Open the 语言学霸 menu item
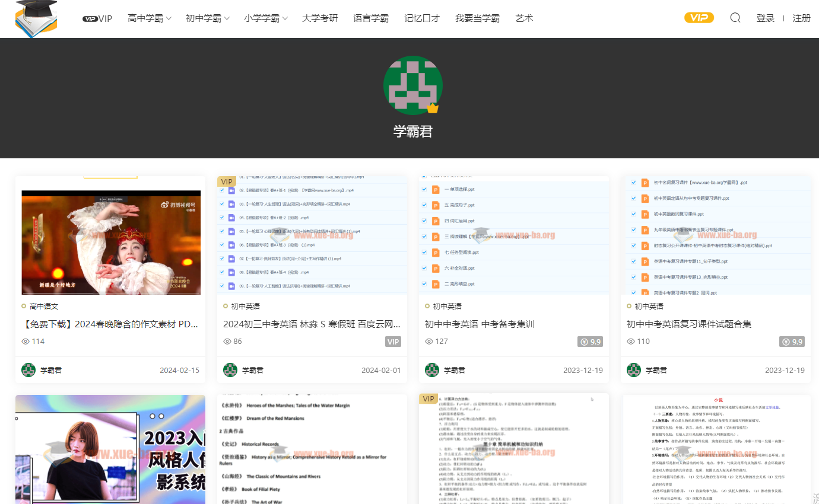 pyautogui.click(x=371, y=18)
